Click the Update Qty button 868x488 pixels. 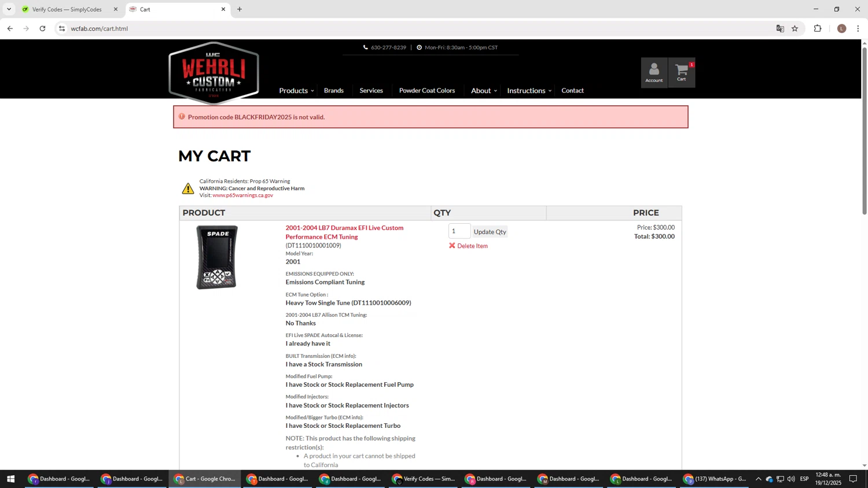[490, 232]
